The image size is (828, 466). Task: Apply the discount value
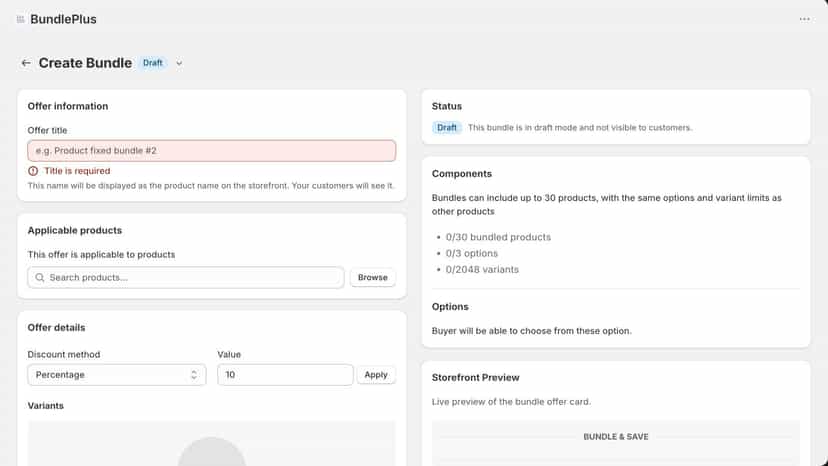click(376, 375)
